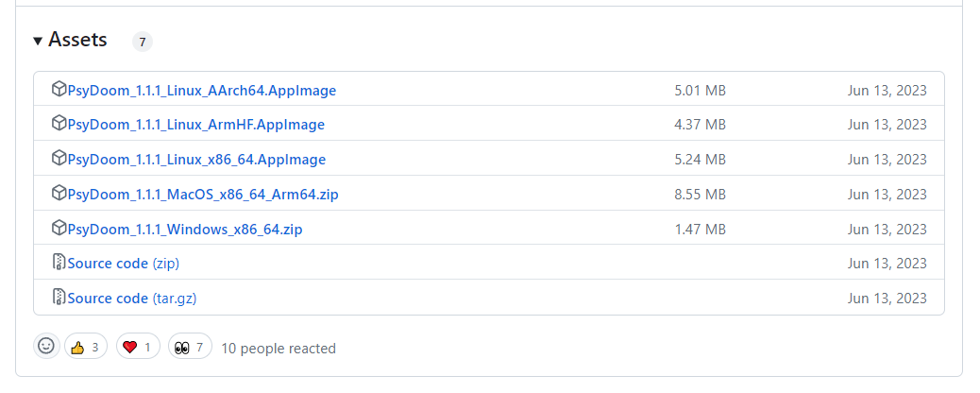Viewport: 980px width, 393px height.
Task: Toggle the eyes reaction
Action: point(190,347)
